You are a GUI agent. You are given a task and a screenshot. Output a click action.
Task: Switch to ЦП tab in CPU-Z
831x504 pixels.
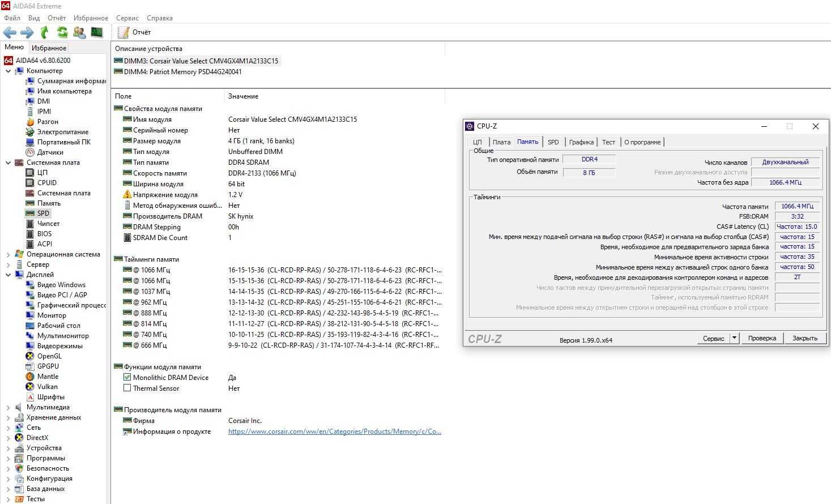(478, 142)
